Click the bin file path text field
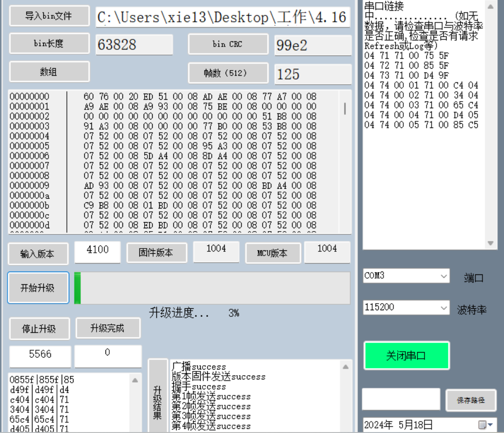This screenshot has width=504, height=433. point(222,17)
